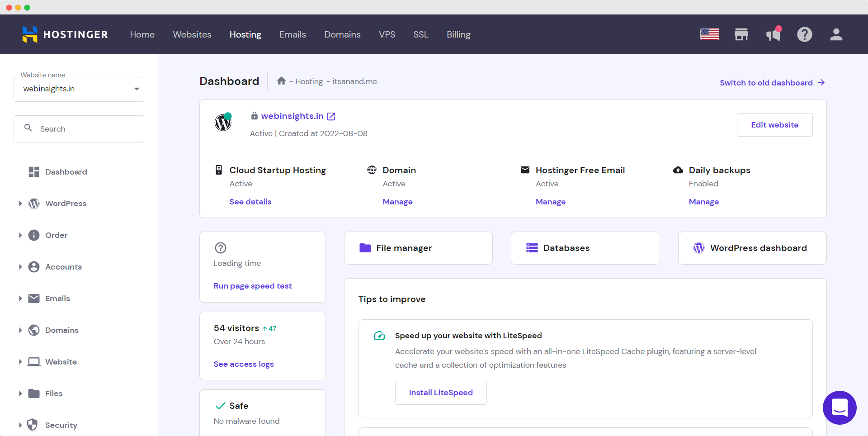Click the Hostinger logo
The height and width of the screenshot is (436, 868).
click(65, 34)
